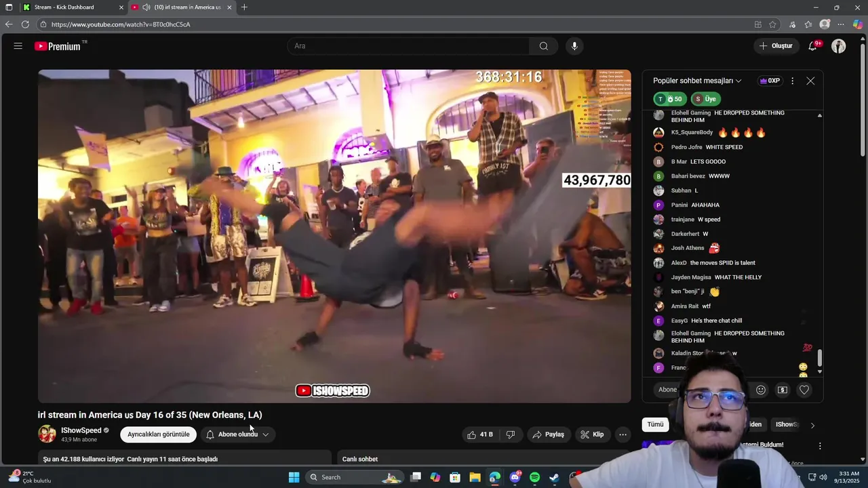
Task: Click the Ara search field
Action: pos(408,46)
